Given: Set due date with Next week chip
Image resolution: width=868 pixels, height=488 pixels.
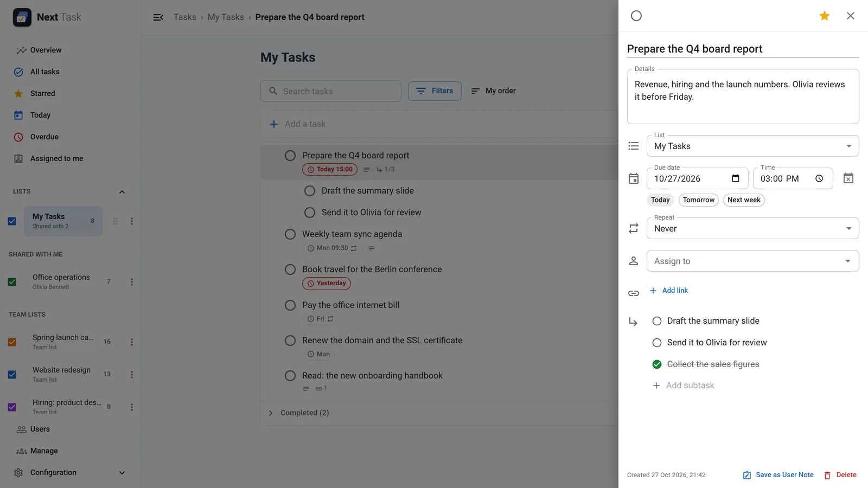Looking at the screenshot, I should pyautogui.click(x=744, y=200).
